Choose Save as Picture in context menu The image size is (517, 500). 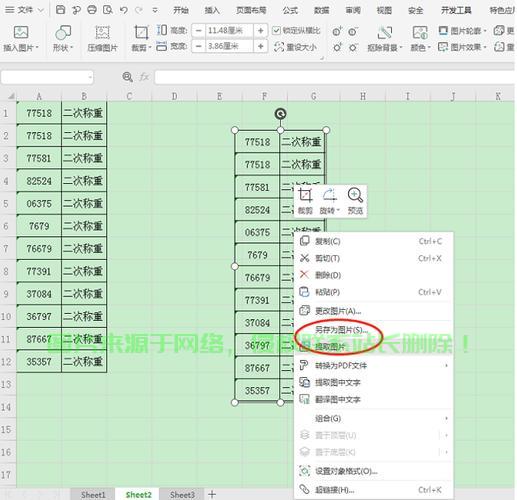[341, 330]
